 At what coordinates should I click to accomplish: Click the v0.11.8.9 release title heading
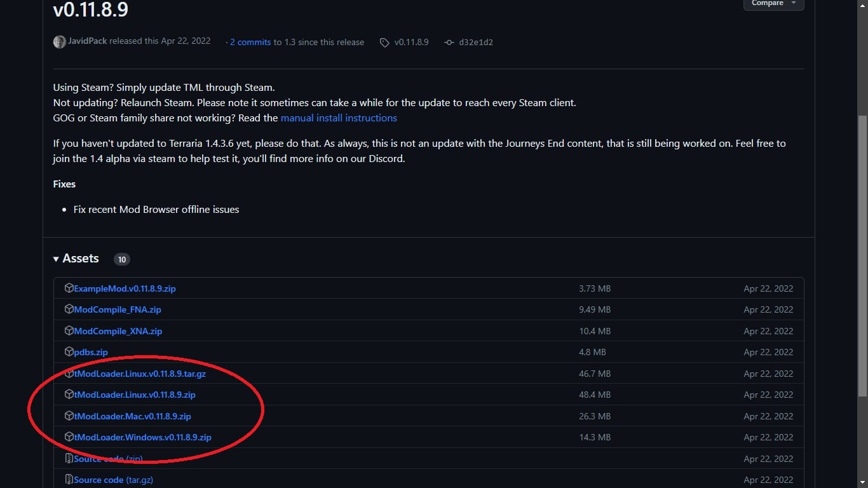coord(90,9)
